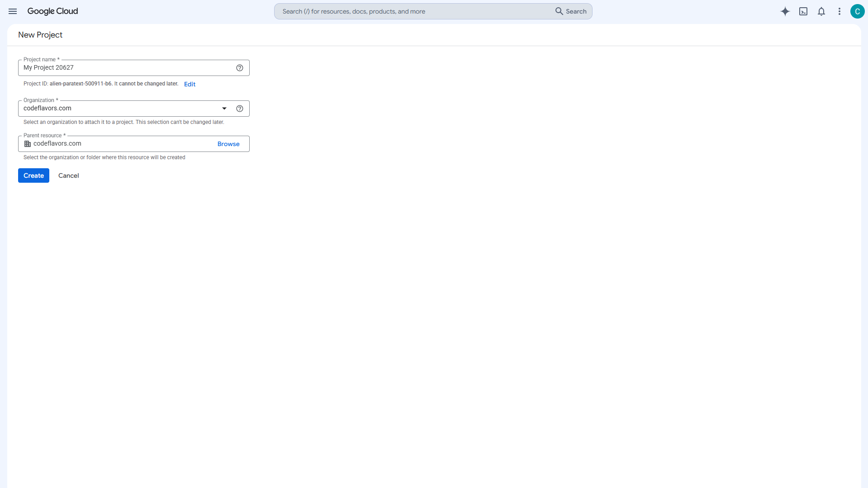Cancel the new project form
The height and width of the screenshot is (488, 868).
click(x=69, y=175)
